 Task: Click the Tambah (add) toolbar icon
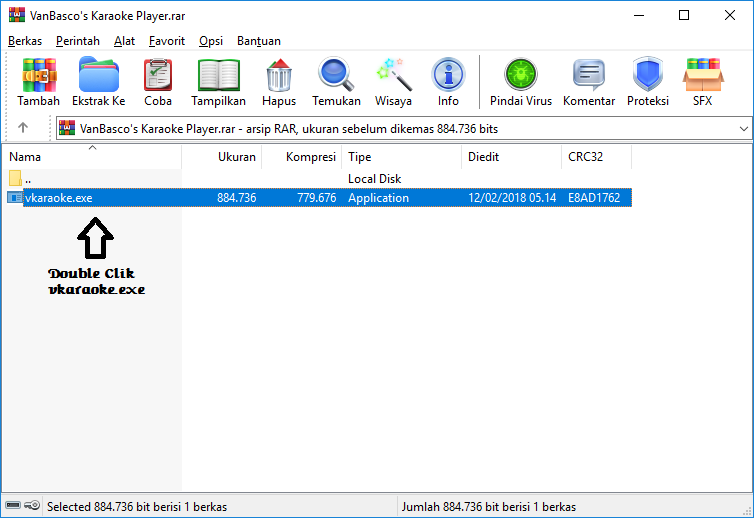pyautogui.click(x=39, y=75)
